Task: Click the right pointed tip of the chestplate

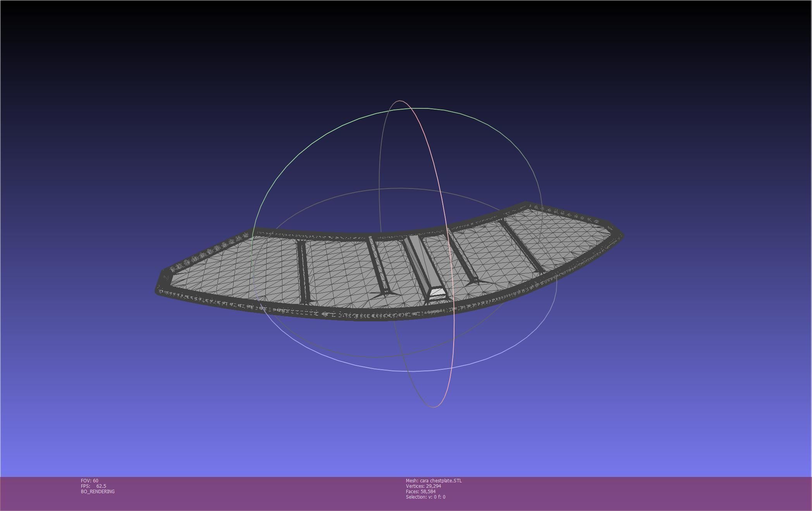Action: (x=620, y=235)
